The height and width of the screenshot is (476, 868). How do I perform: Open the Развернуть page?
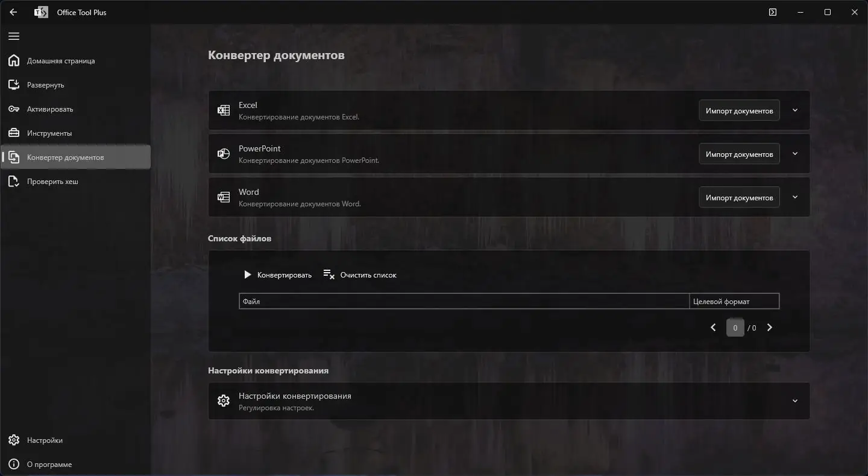coord(75,85)
